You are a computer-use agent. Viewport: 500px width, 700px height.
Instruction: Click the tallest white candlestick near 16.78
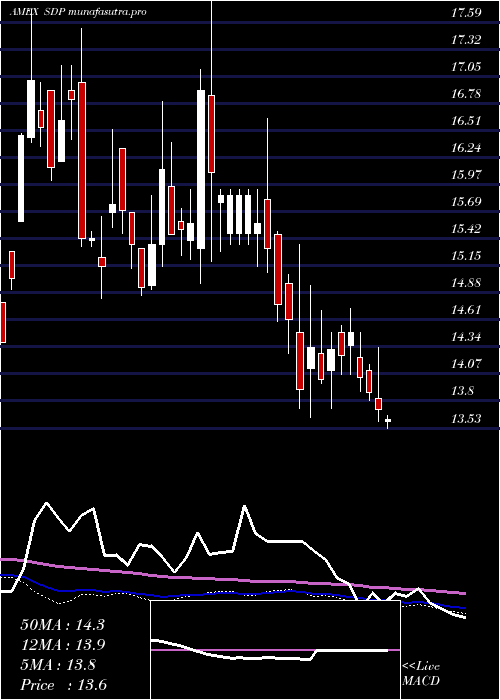201,170
